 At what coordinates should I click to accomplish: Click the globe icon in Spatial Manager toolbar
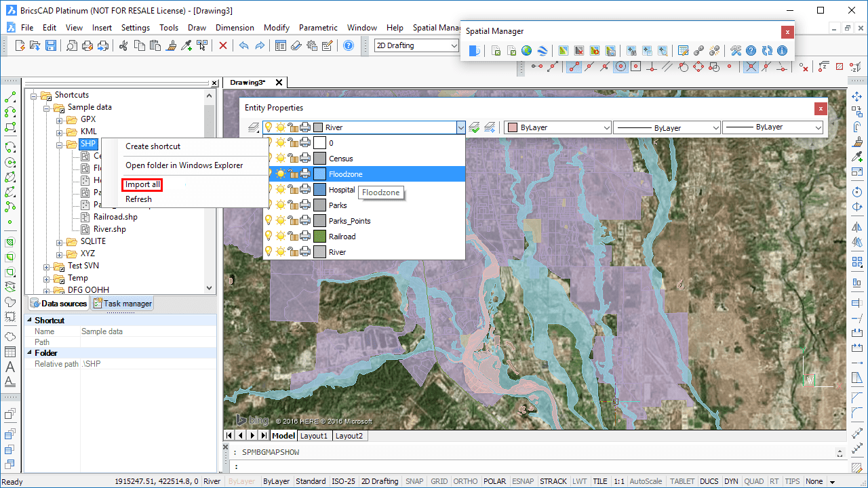pos(527,51)
